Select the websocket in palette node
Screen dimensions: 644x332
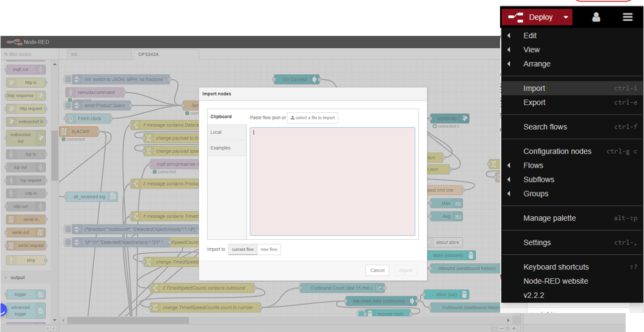pos(25,122)
